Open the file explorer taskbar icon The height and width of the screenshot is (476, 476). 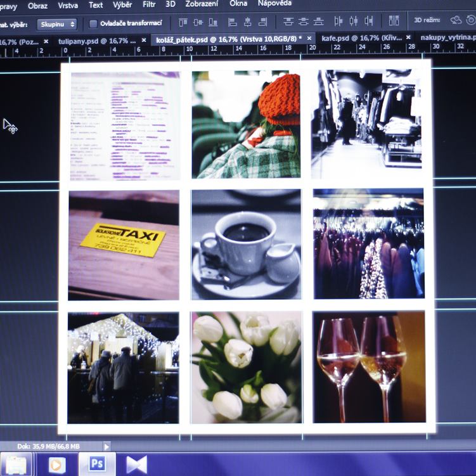pyautogui.click(x=15, y=464)
